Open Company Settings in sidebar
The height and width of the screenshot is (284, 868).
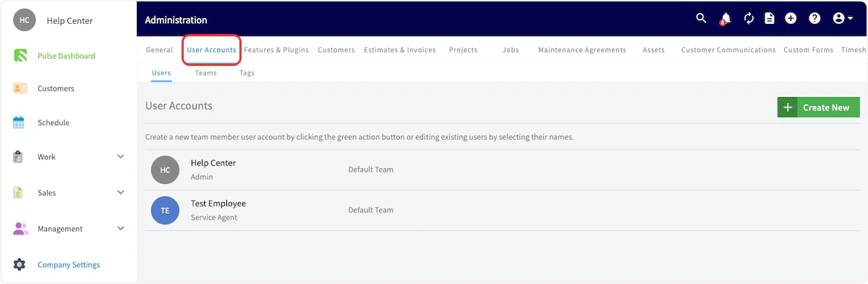pos(69,264)
